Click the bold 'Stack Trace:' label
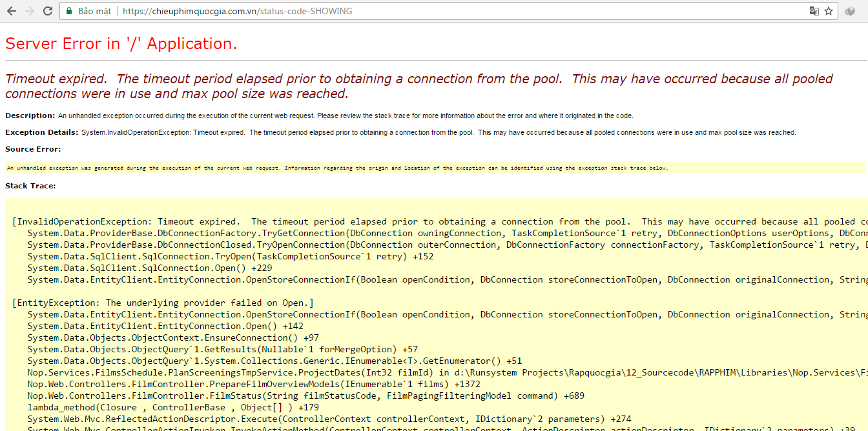Screen dimensions: 868x431 [30, 186]
